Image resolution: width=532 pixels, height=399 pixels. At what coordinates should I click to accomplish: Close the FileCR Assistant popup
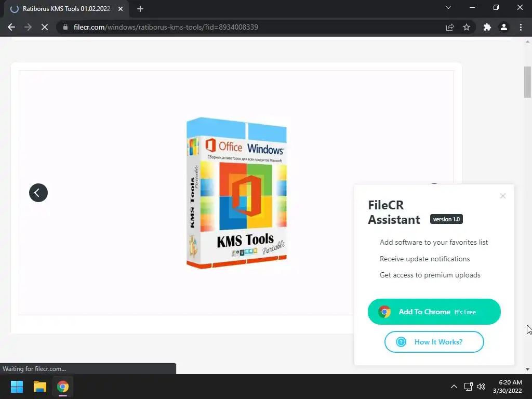click(503, 196)
